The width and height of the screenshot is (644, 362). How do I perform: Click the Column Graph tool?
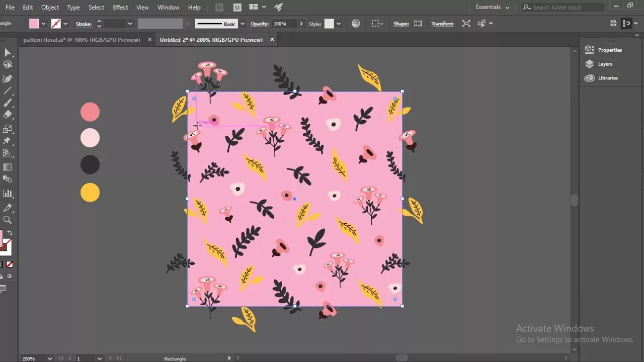[7, 194]
